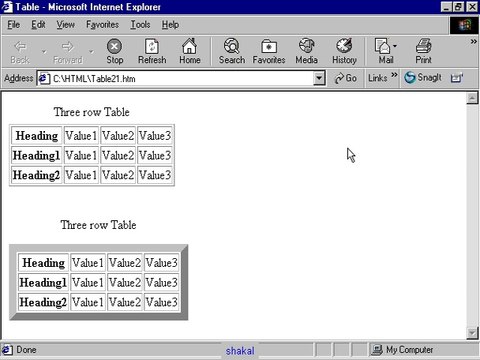Screen dimensions: 480x360
Task: Click the address field showing C:\HTML\Table21.htm
Action: pyautogui.click(x=180, y=79)
